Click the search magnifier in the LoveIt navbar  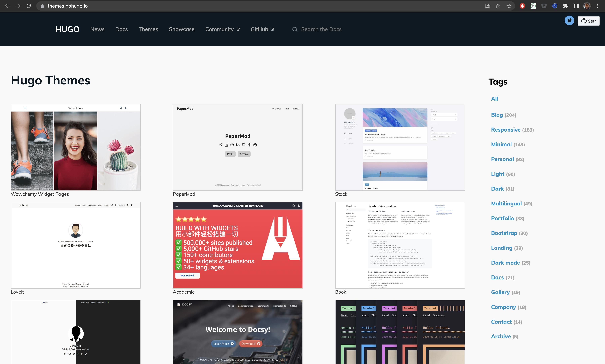point(128,205)
